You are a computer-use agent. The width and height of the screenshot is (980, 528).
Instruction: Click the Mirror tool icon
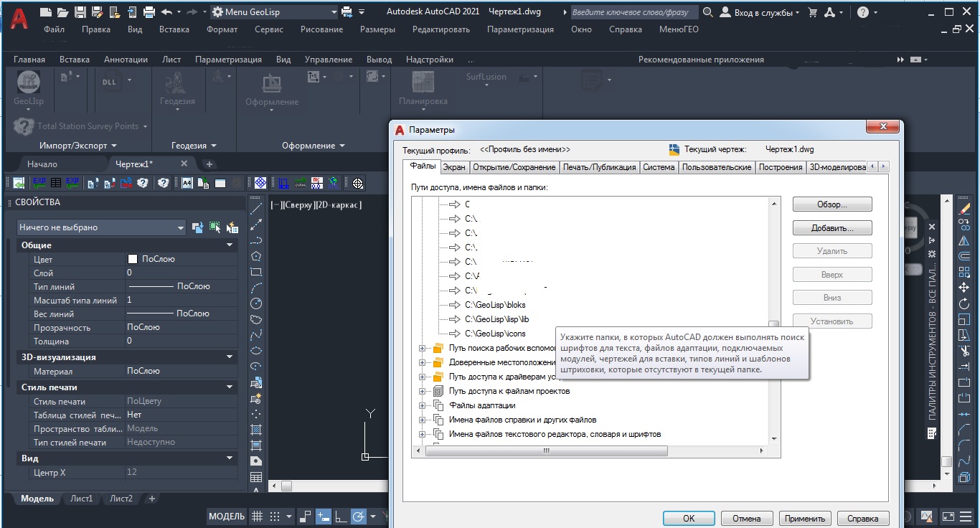964,241
